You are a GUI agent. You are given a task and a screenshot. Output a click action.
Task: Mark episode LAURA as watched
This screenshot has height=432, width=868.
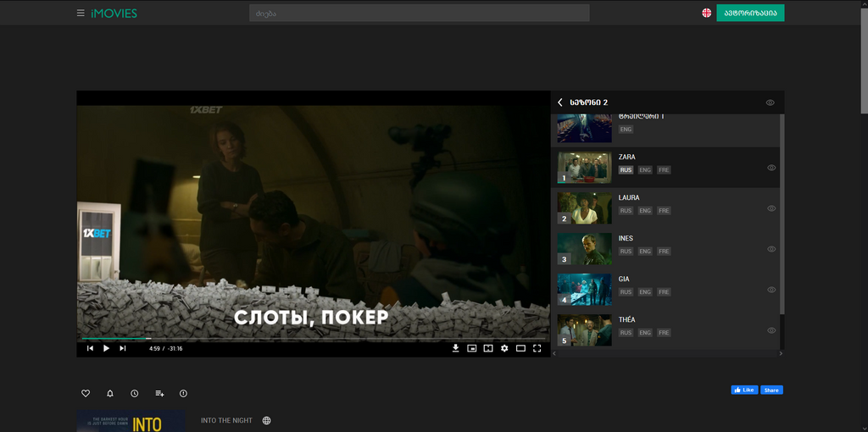click(x=771, y=208)
